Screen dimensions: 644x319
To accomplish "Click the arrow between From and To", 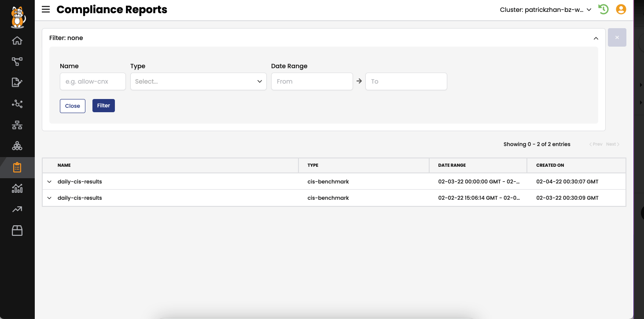I will [359, 81].
